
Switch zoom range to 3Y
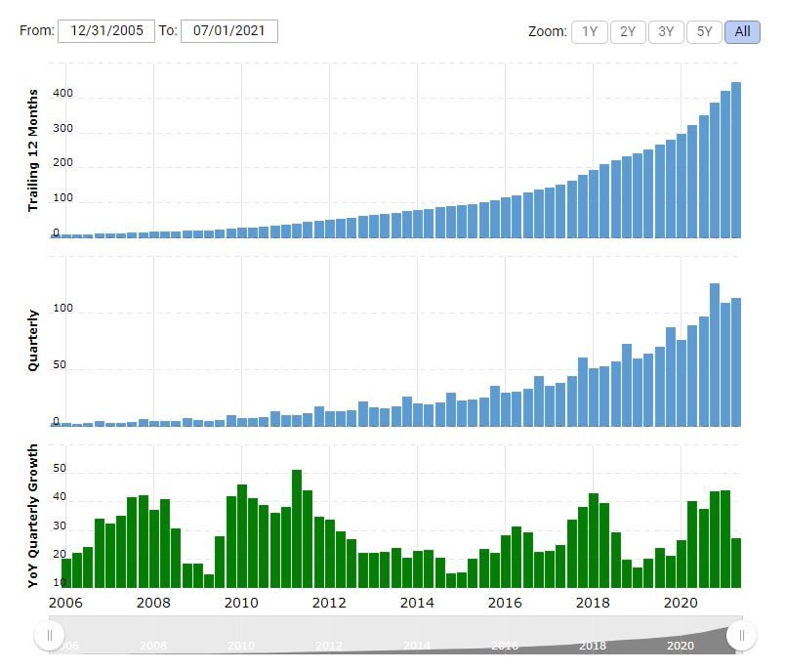pos(666,31)
